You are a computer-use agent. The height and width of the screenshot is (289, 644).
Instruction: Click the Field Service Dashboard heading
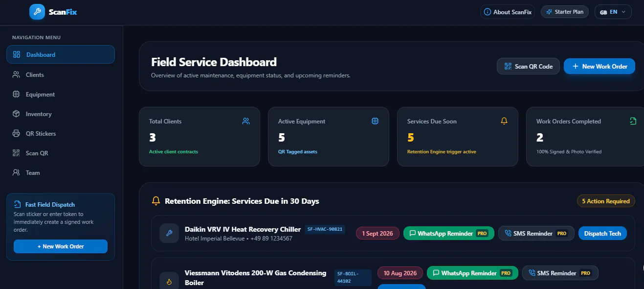pyautogui.click(x=214, y=62)
